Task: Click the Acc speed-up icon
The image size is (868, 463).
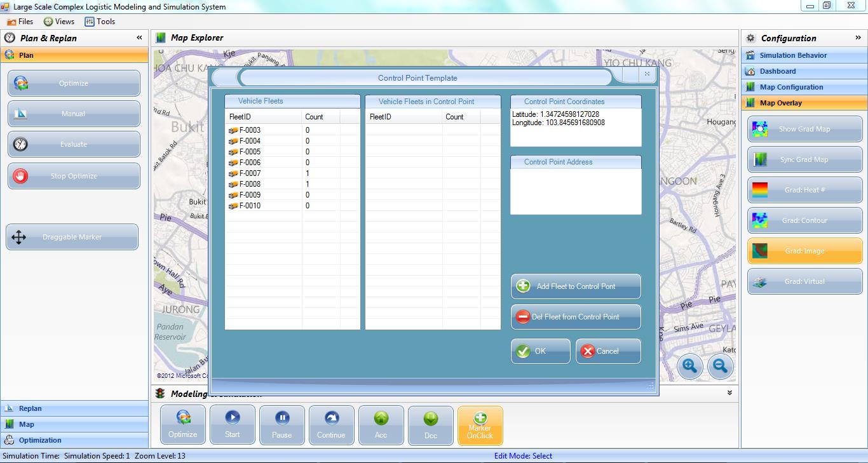Action: (381, 419)
